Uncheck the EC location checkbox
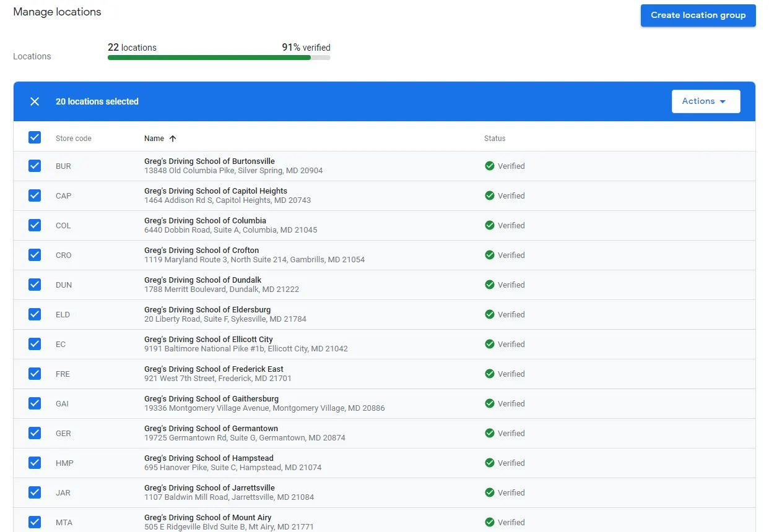769x532 pixels. [35, 344]
